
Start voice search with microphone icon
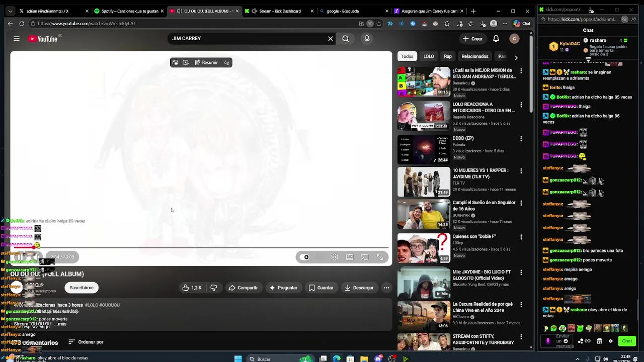367,39
